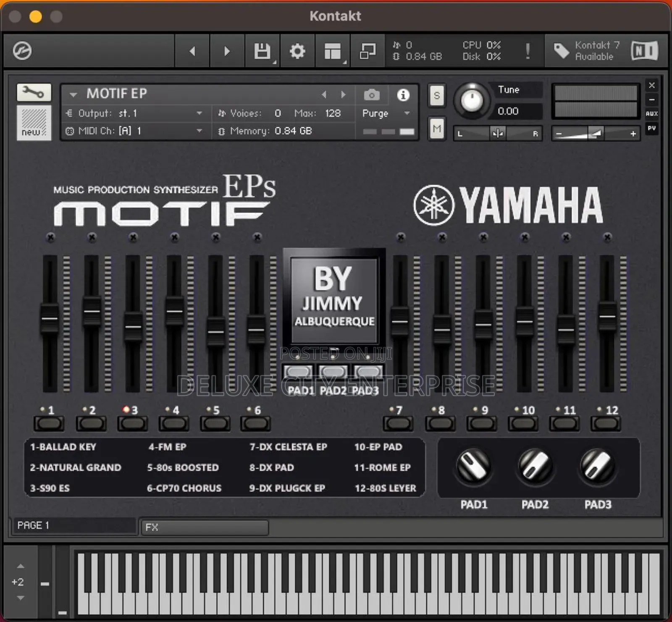The image size is (672, 622).
Task: Click the Kontakt 7 Available tag icon
Action: click(562, 51)
